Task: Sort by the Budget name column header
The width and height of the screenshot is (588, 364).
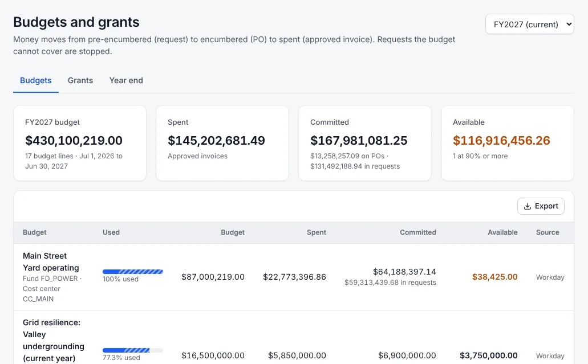Action: (x=34, y=232)
